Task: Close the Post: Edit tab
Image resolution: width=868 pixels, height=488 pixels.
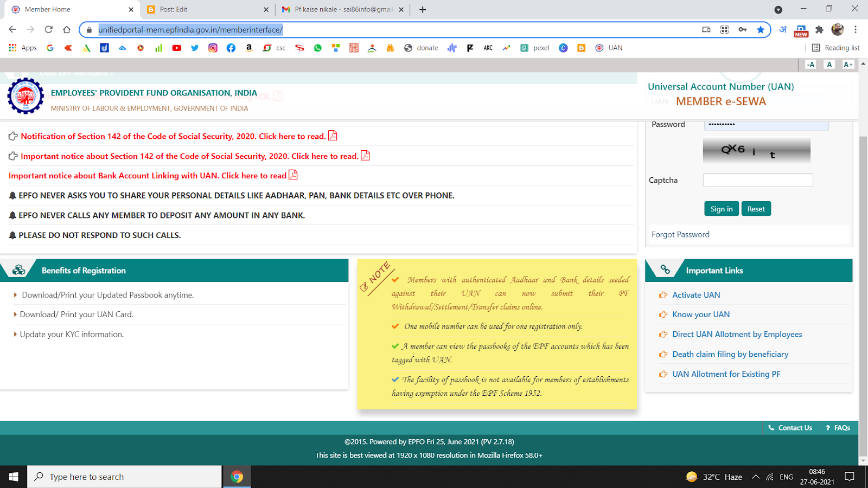Action: (x=266, y=9)
